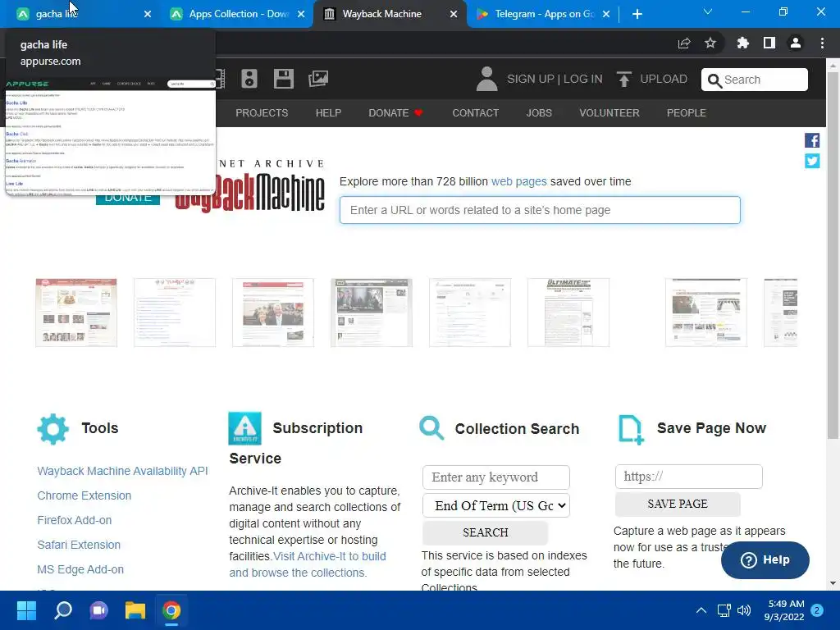Focus the Enter any keyword field
This screenshot has height=630, width=840.
coord(496,477)
